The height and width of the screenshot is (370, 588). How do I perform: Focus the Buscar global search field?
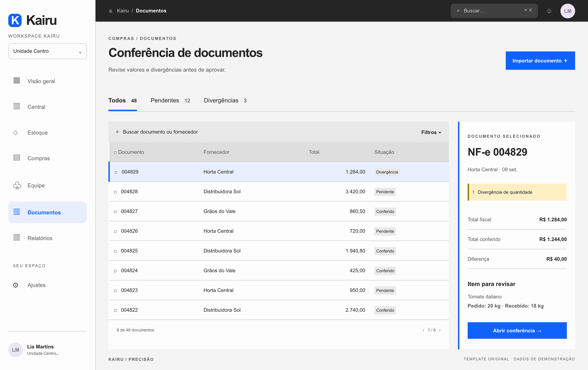click(x=494, y=11)
